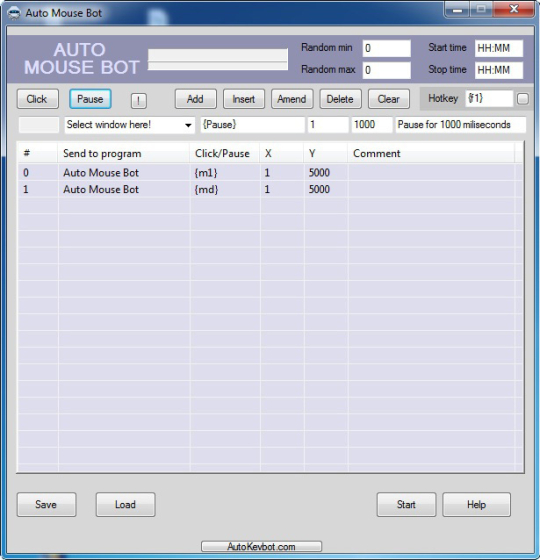
Task: Open the 'Select window here!' dropdown
Action: tap(130, 125)
